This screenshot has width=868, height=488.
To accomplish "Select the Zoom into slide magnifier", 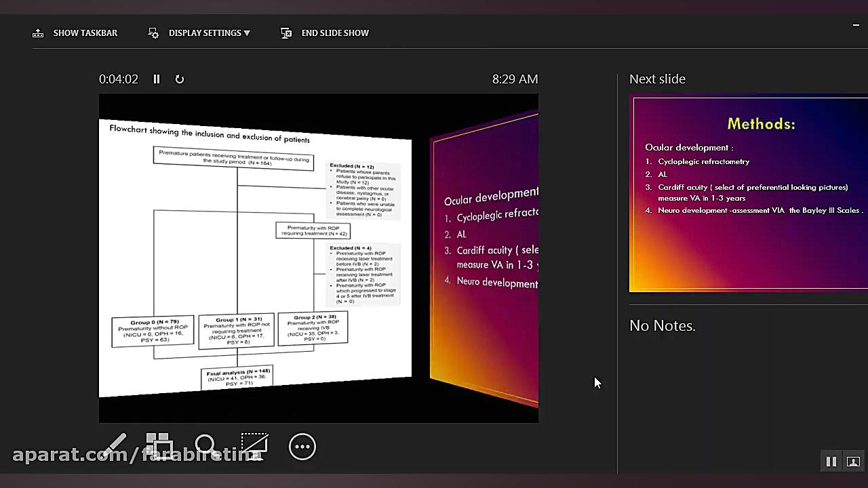I will pos(206,447).
